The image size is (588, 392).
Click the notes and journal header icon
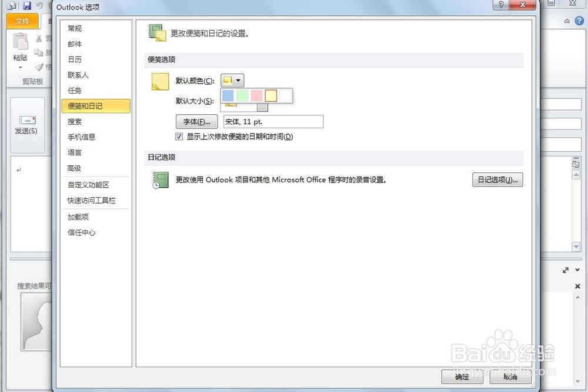pos(157,33)
